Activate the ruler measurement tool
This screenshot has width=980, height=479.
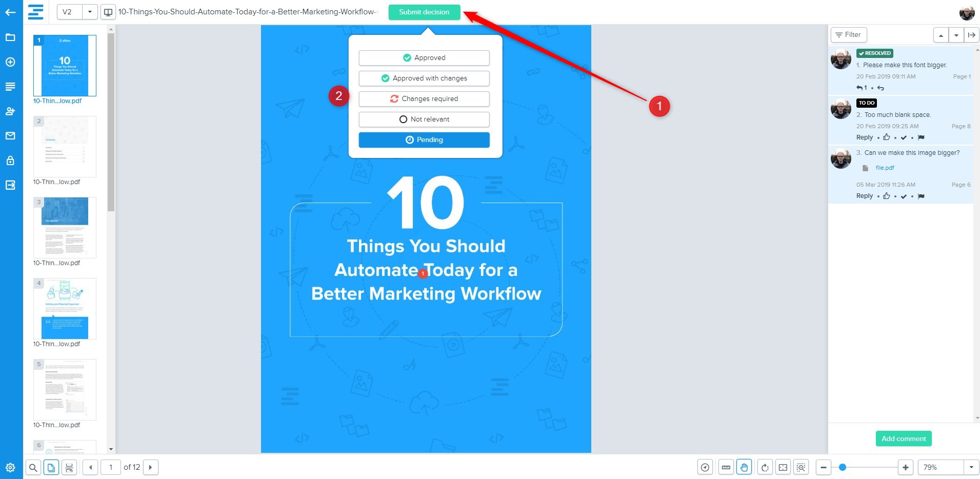(x=726, y=467)
